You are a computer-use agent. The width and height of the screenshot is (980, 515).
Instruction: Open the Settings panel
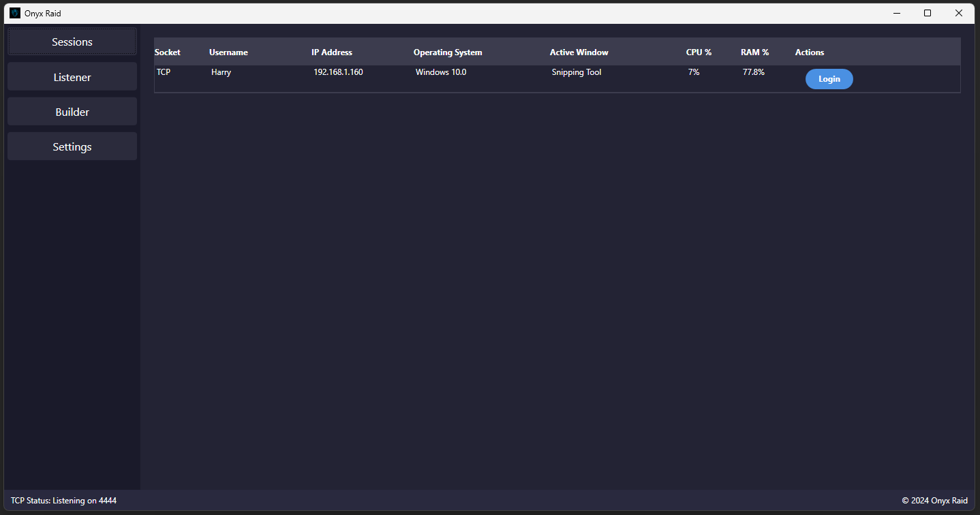72,146
